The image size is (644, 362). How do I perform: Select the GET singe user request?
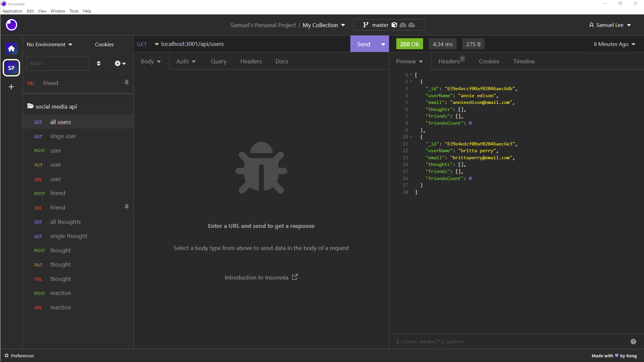click(x=78, y=136)
